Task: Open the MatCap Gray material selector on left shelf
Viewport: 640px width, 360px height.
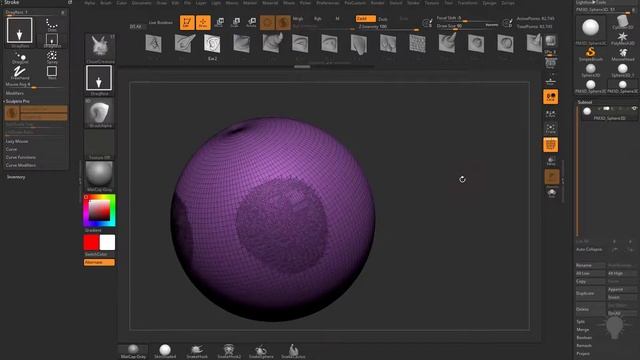Action: (99, 176)
